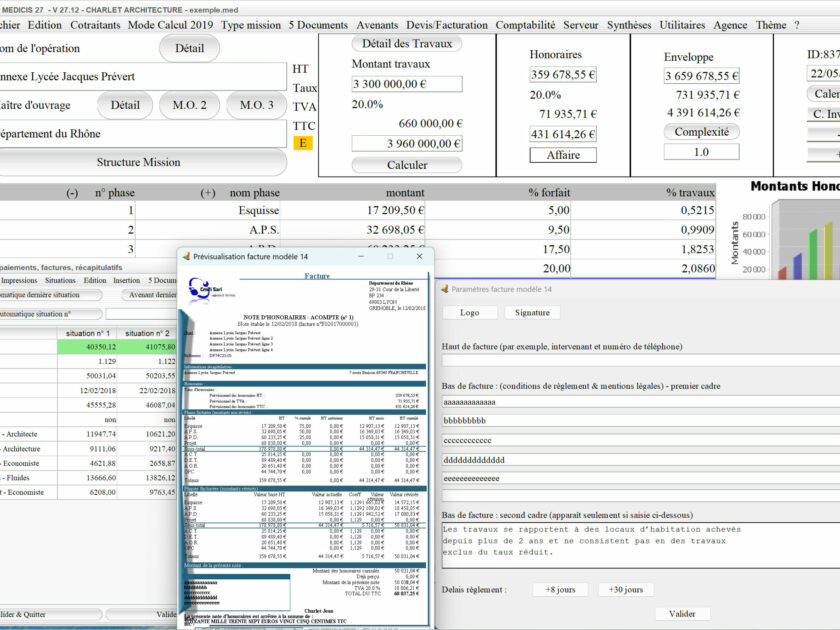The width and height of the screenshot is (840, 630).
Task: Click the M.O. 2 button
Action: (189, 105)
